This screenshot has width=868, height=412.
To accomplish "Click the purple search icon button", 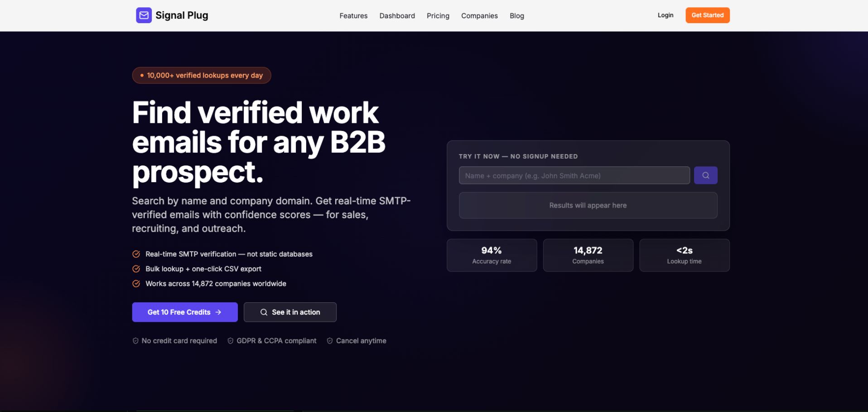I will click(705, 175).
